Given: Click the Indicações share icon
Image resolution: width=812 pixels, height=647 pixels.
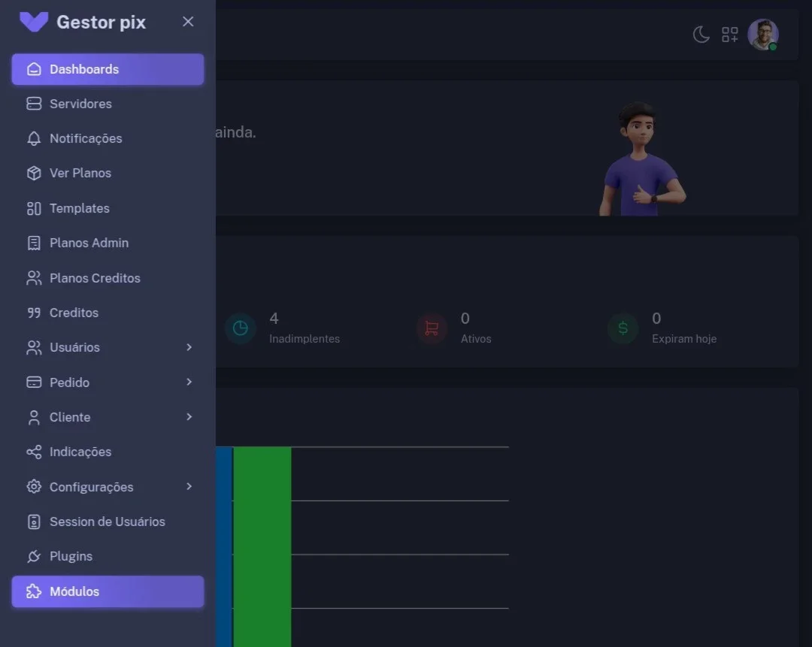Looking at the screenshot, I should (34, 452).
